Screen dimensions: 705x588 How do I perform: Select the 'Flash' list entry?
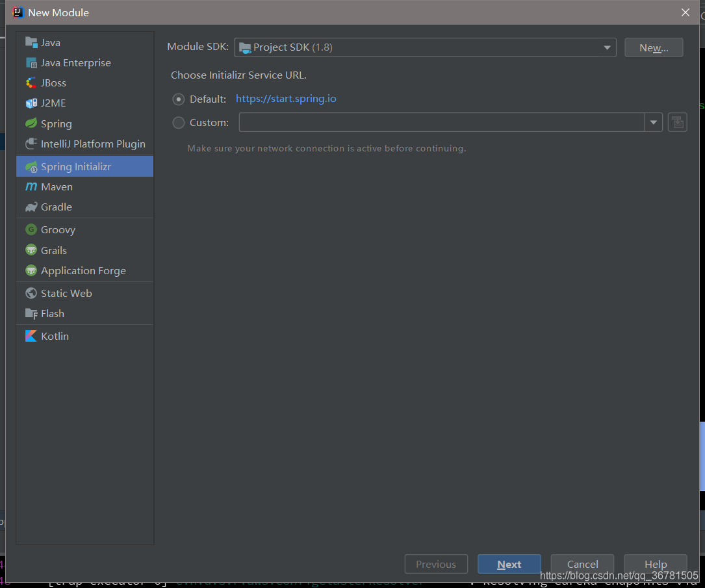[84, 313]
